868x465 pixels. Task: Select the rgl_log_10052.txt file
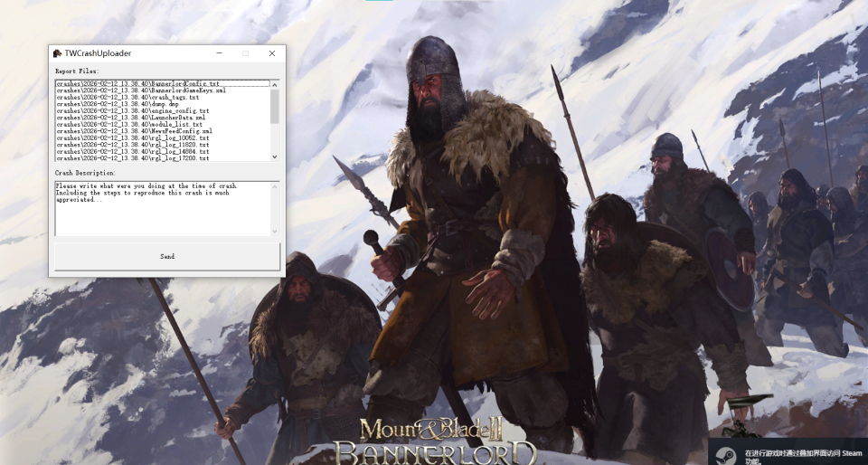[x=132, y=138]
